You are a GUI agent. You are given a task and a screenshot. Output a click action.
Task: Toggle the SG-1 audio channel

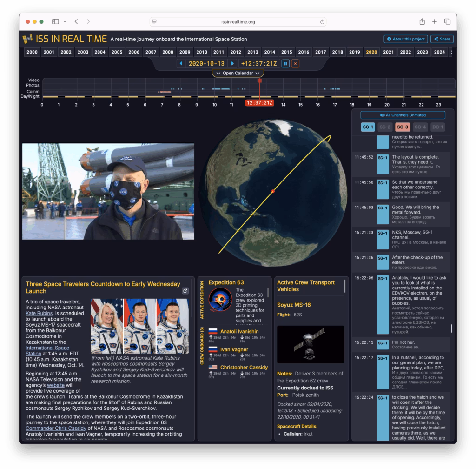pos(368,127)
